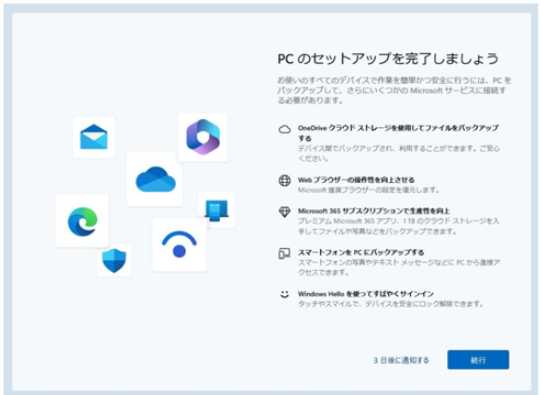Click the diamond icon beside Microsoft 365 サブスクリプション
The width and height of the screenshot is (541, 395).
[284, 212]
